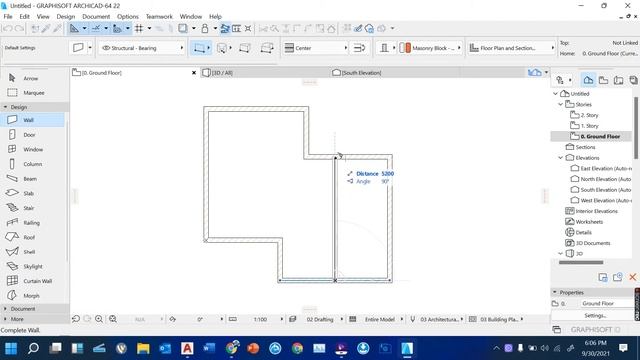Select the Stair tool
Image resolution: width=640 pixels, height=360 pixels.
click(x=33, y=208)
